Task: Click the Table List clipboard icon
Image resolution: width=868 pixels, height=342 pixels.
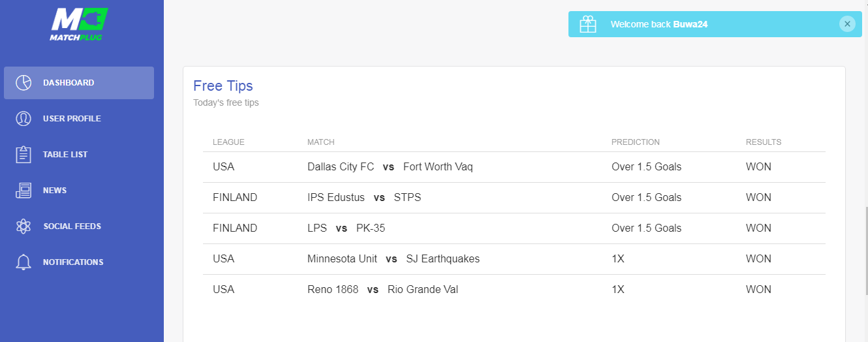Action: (23, 155)
